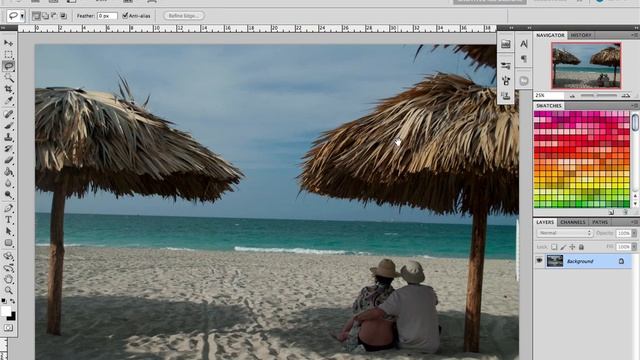Screen dimensions: 640x360
Task: Create new swatch from foreground color
Action: tap(611, 212)
